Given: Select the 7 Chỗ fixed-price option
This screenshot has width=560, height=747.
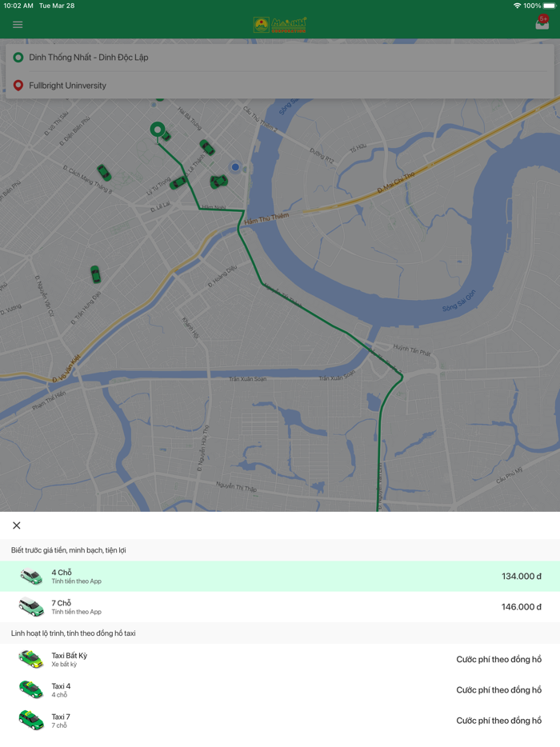Looking at the screenshot, I should tap(280, 607).
